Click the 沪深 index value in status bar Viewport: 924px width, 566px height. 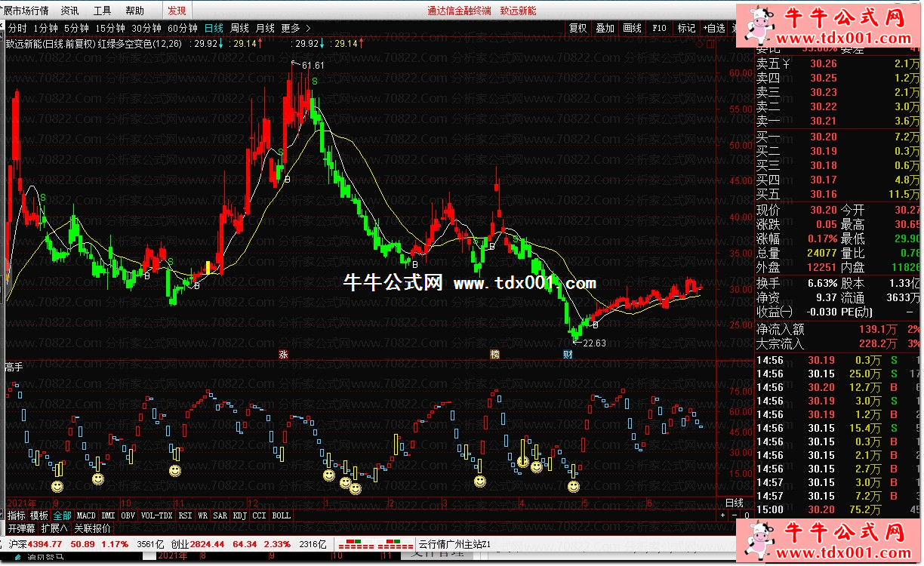point(46,543)
